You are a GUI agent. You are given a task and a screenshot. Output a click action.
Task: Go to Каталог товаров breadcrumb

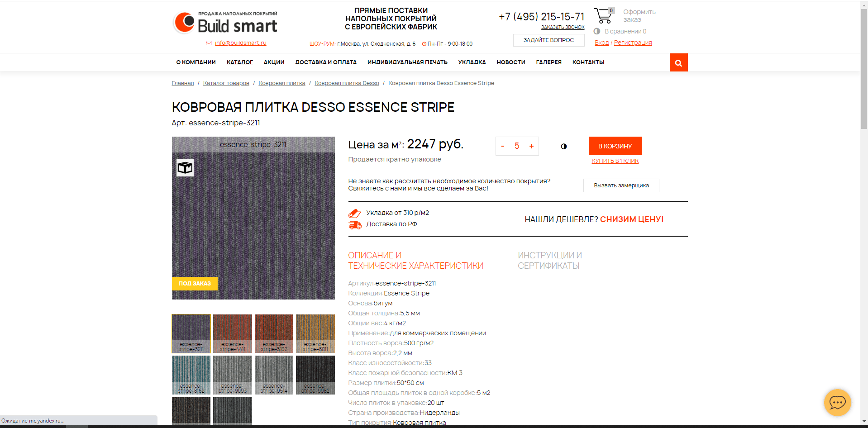click(226, 83)
